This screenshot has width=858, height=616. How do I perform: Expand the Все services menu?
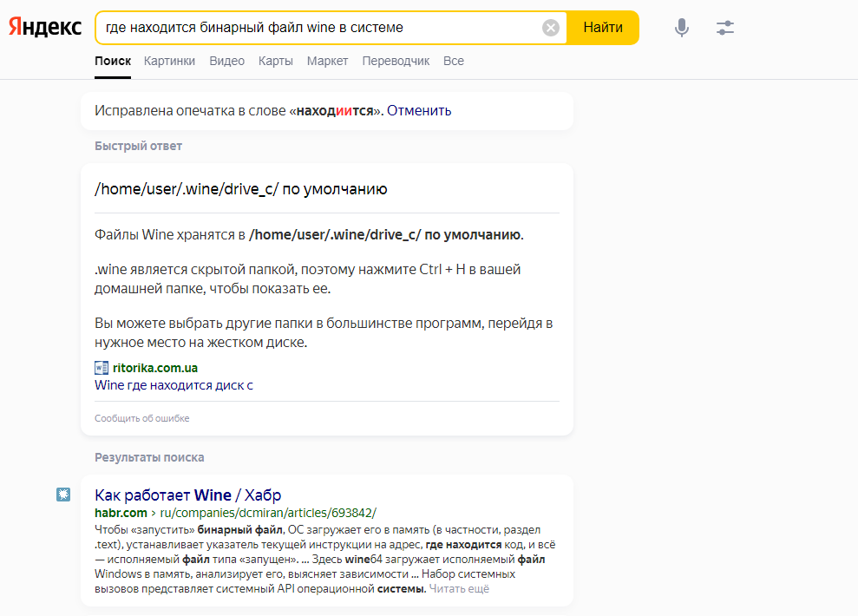click(x=454, y=61)
